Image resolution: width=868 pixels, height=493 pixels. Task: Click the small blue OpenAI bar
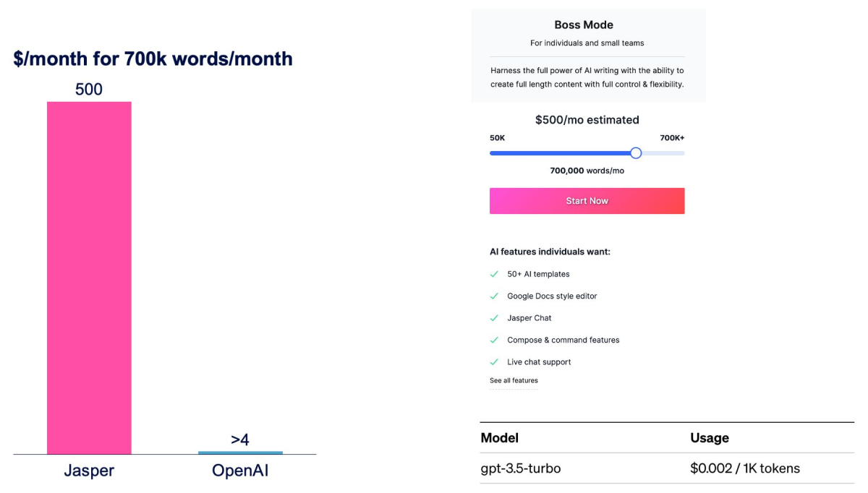pyautogui.click(x=240, y=453)
